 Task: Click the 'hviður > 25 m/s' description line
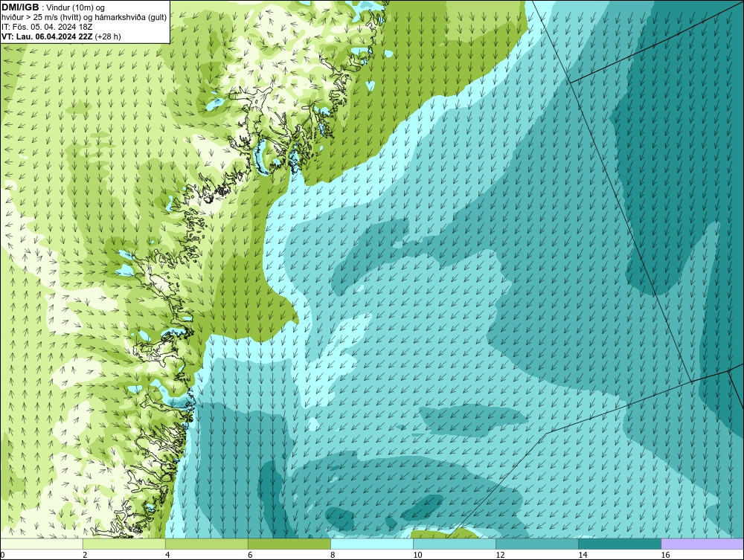[x=84, y=17]
